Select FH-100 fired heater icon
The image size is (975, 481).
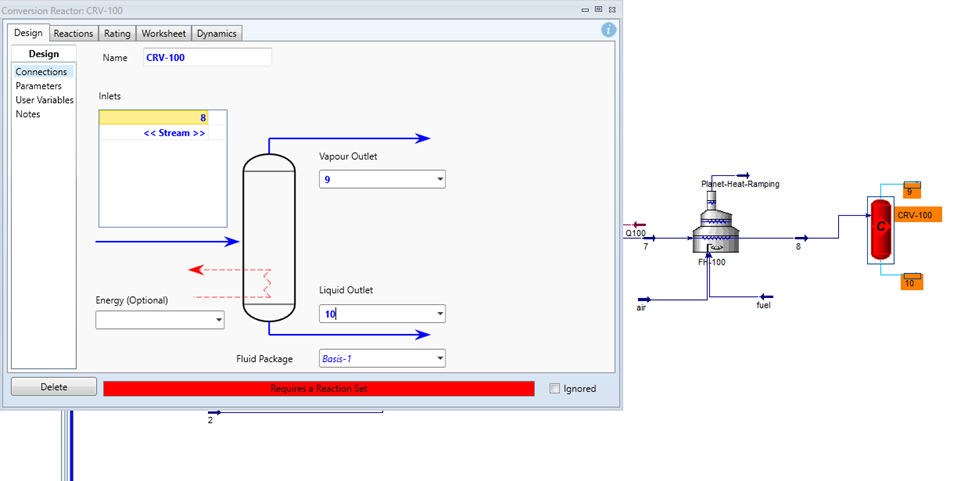716,222
